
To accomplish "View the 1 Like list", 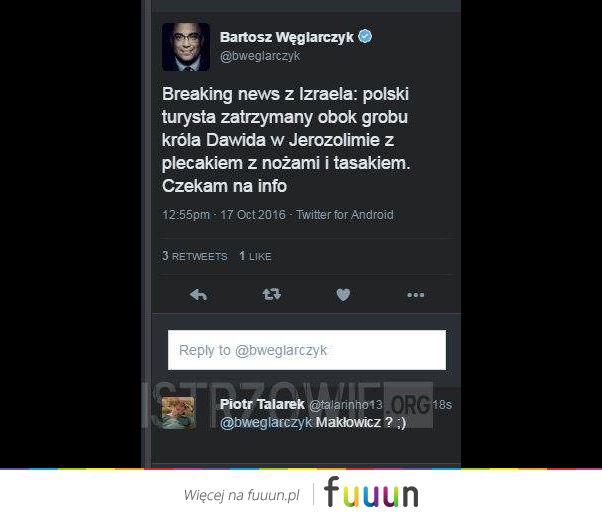I will coord(255,256).
